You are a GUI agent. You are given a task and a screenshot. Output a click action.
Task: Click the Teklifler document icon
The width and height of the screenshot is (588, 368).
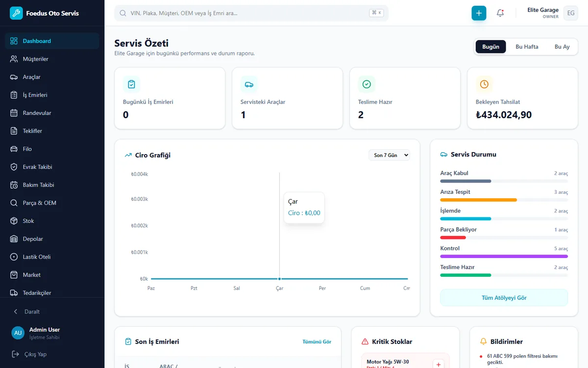pyautogui.click(x=14, y=131)
